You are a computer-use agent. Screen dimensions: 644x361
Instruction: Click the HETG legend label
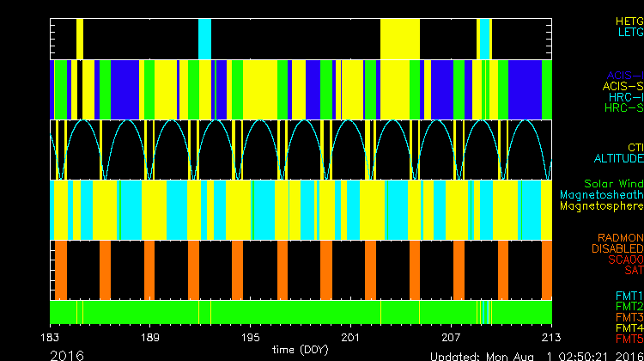[629, 20]
